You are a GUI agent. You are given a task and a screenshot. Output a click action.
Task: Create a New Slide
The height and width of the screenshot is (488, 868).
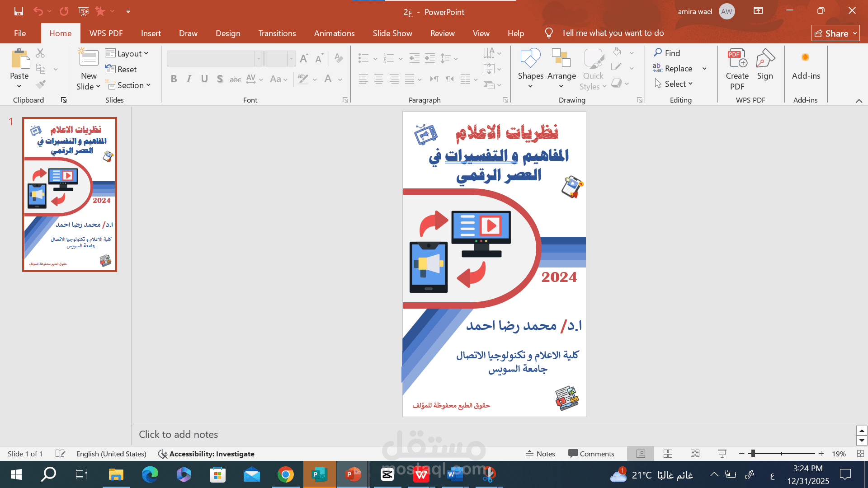click(88, 63)
